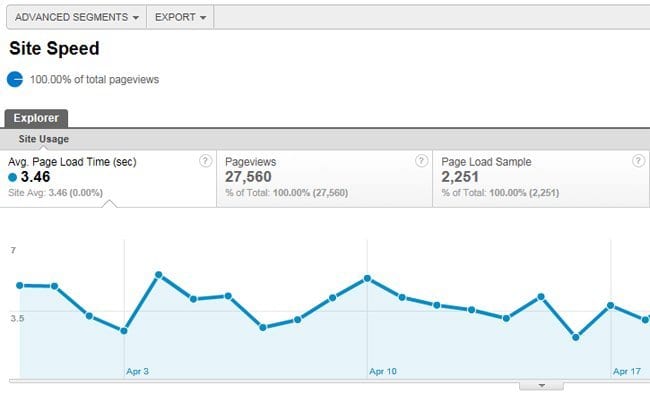This screenshot has width=650, height=394.
Task: Click the Site Speed heading
Action: 54,48
